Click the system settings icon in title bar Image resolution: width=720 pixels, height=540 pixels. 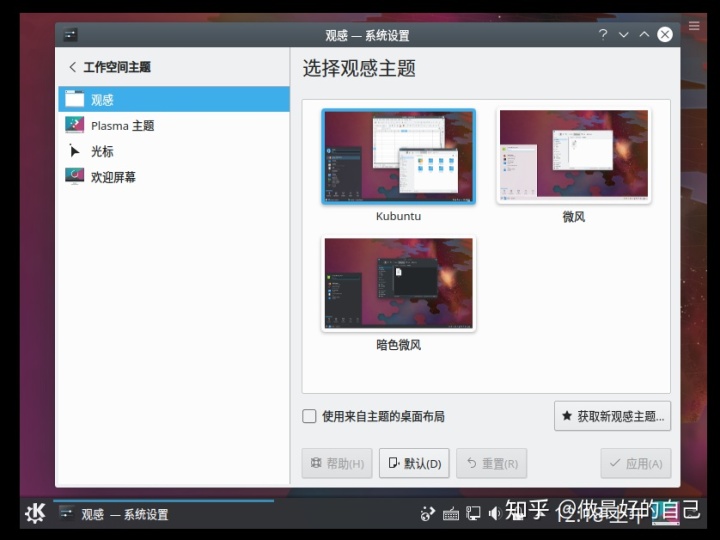pyautogui.click(x=70, y=34)
